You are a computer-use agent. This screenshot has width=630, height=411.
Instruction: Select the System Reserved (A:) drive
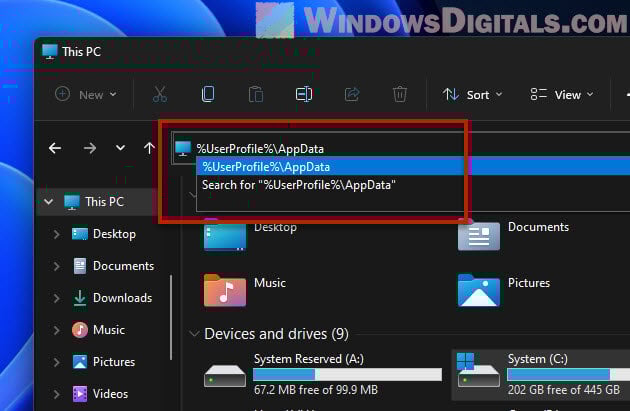coord(323,374)
